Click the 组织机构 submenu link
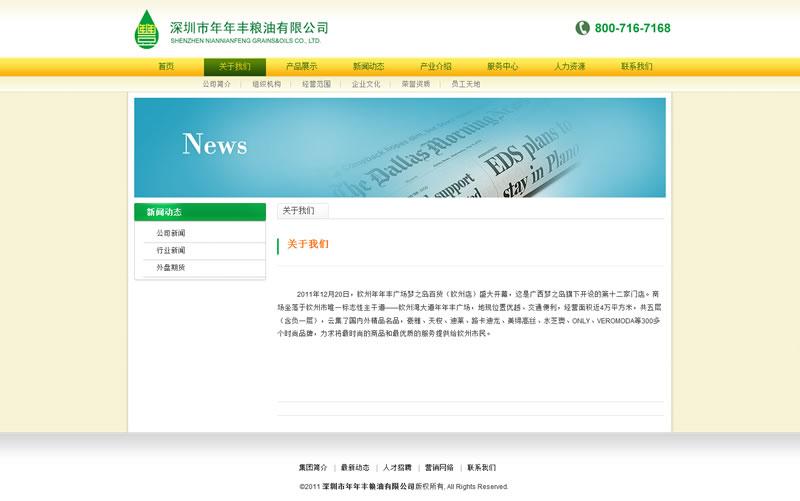The width and height of the screenshot is (800, 501). 267,85
